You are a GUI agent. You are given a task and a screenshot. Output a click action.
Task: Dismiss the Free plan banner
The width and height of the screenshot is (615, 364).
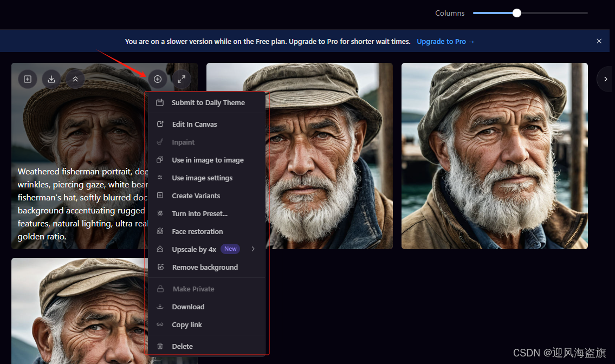coord(599,41)
